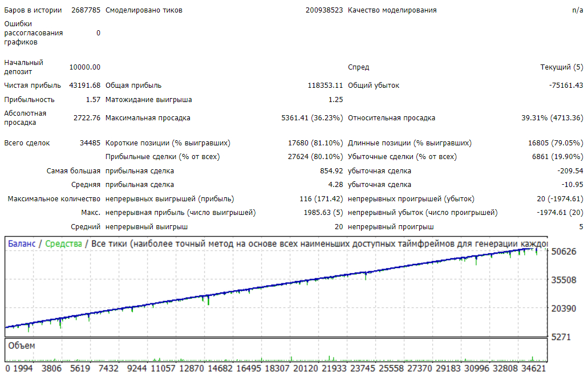588x378 pixels.
Task: Select the label Спред
Action: point(359,67)
